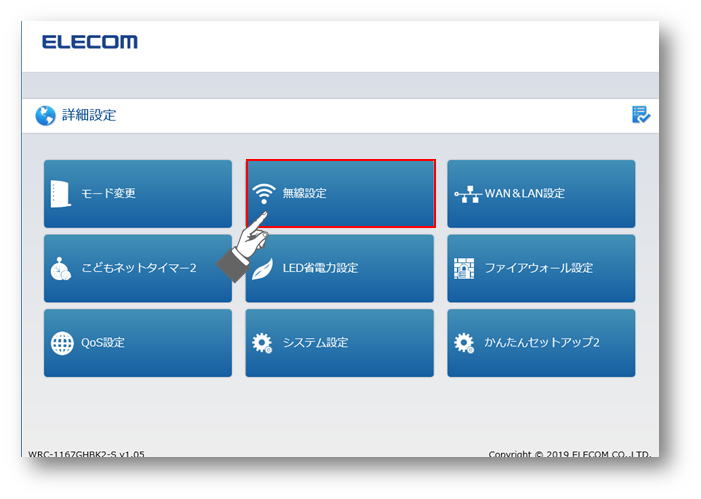Image resolution: width=701 pixels, height=499 pixels.
Task: Click the checklist icon at top right
Action: click(x=641, y=114)
